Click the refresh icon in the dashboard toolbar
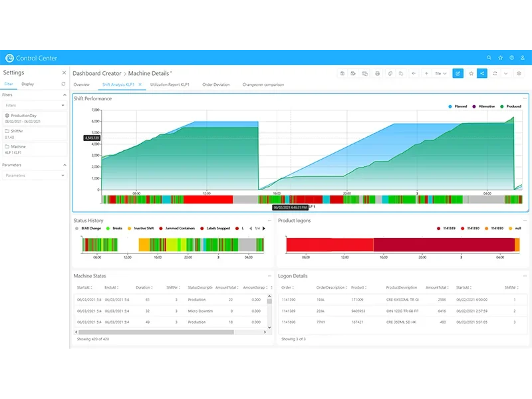532x399 pixels. [494, 73]
